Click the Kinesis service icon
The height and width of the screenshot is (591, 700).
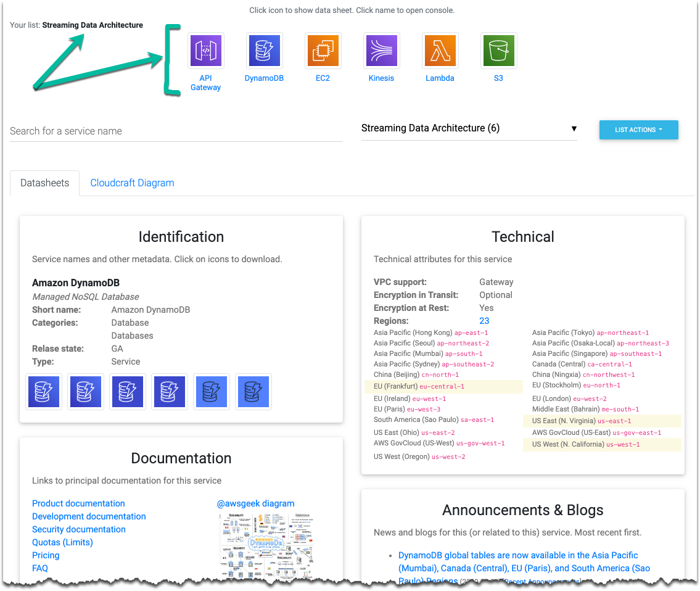tap(381, 51)
